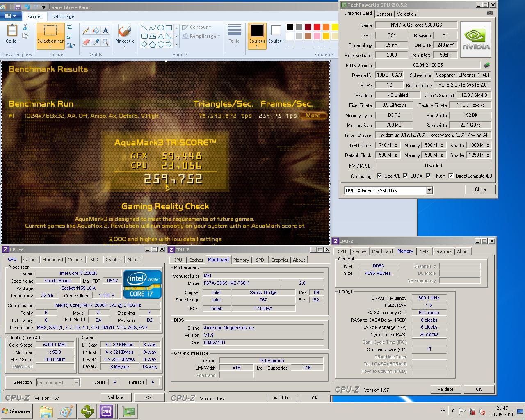The image size is (525, 420).
Task: Open the Sensors tab in GPU-Z
Action: 384,14
